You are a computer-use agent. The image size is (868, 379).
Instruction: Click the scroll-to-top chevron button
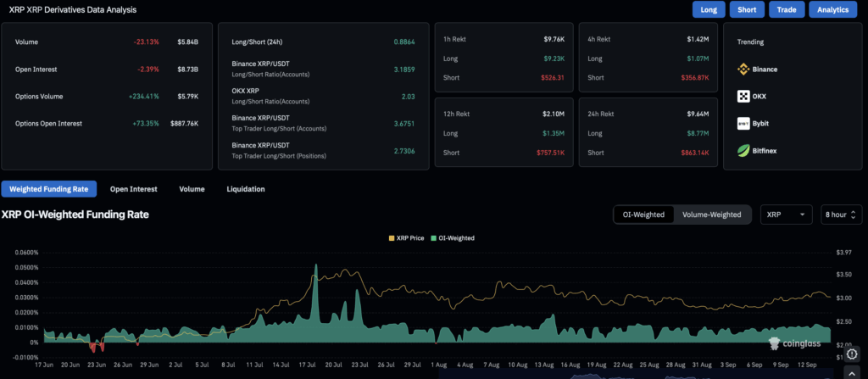(x=852, y=373)
